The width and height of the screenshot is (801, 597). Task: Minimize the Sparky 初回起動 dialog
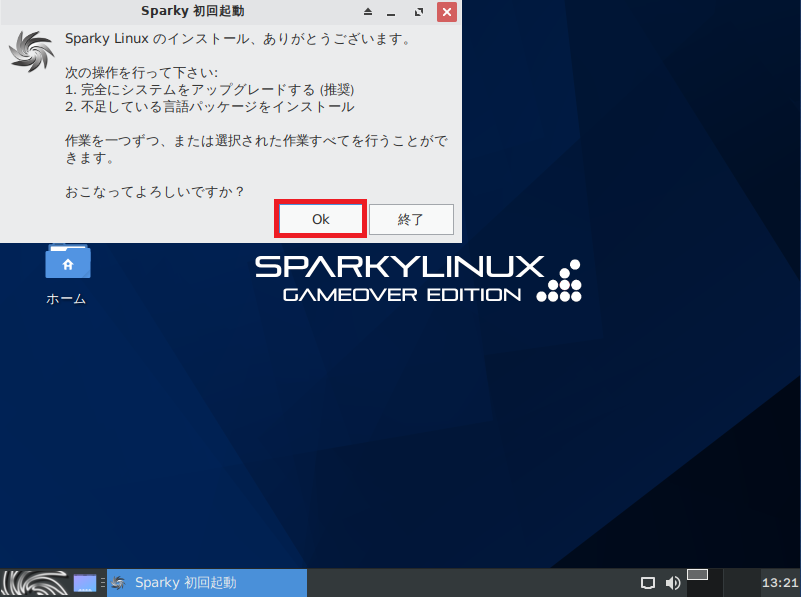(x=391, y=12)
